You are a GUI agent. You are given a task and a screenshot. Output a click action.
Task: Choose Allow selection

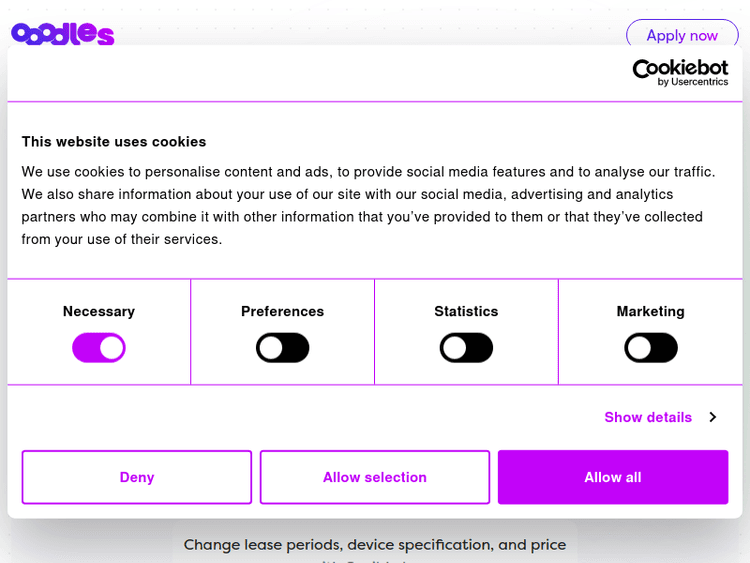(375, 477)
